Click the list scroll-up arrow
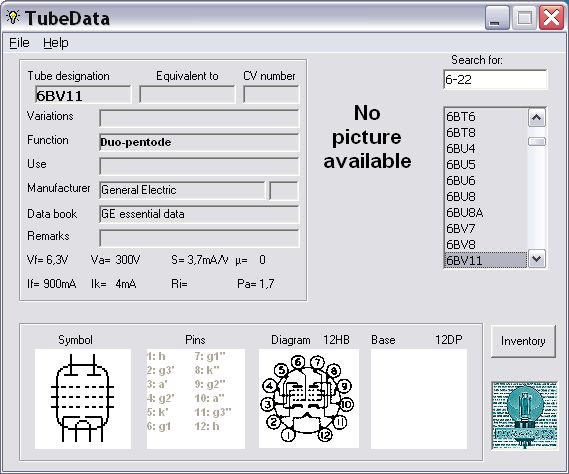Screen dimensions: 569x474 point(536,118)
